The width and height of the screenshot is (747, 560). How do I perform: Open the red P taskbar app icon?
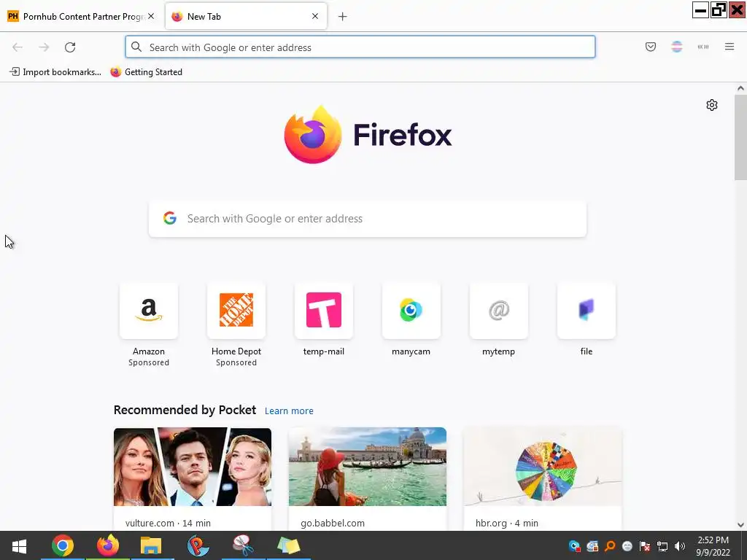[x=198, y=545]
